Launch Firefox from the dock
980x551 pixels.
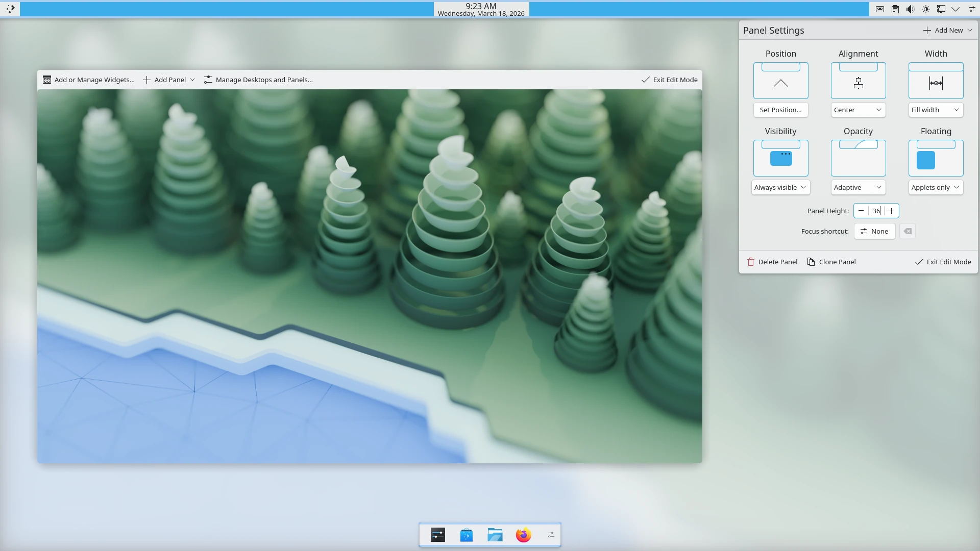point(524,535)
